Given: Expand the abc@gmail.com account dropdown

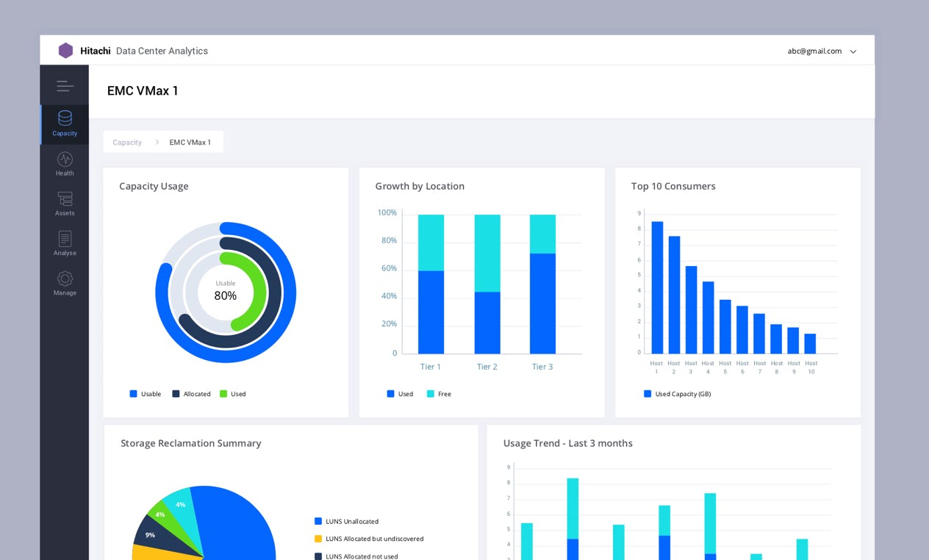Looking at the screenshot, I should 853,51.
